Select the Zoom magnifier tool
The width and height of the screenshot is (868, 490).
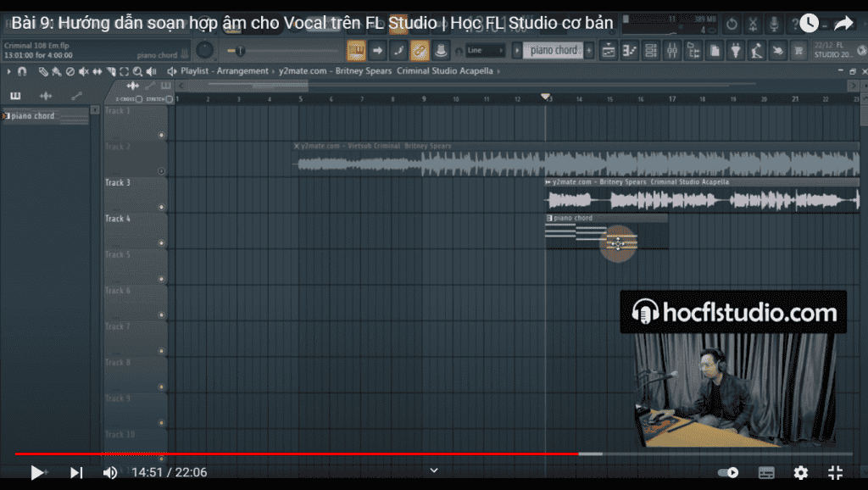tap(137, 71)
